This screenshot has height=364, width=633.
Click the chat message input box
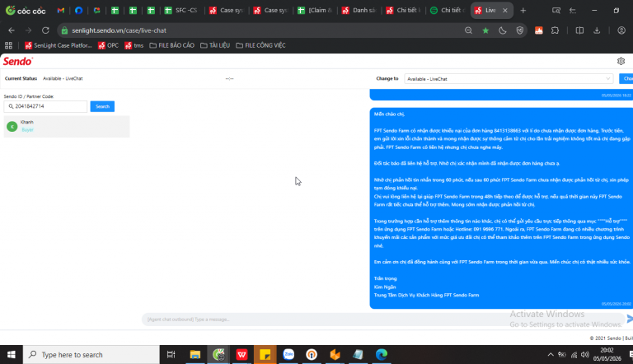pos(382,320)
